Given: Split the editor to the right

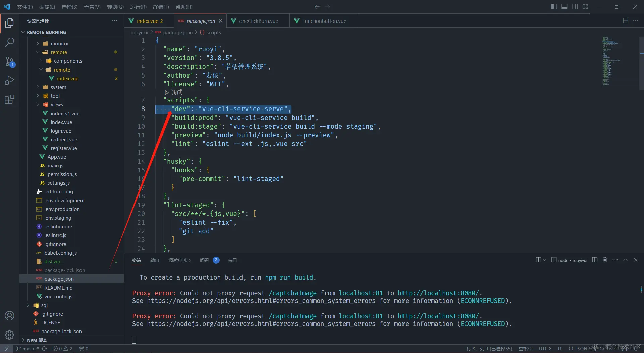Looking at the screenshot, I should click(626, 21).
